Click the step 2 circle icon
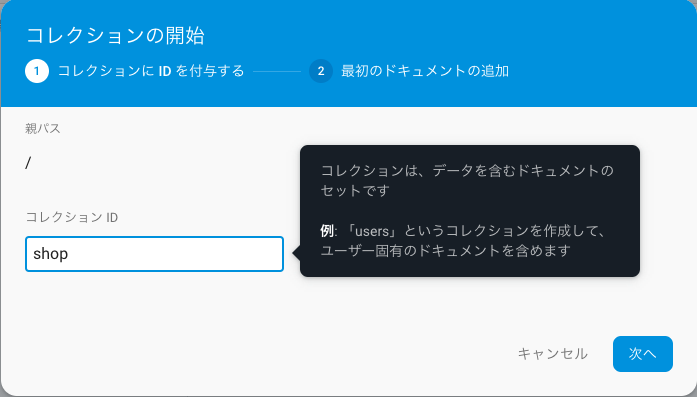Screen dimensions: 697x397 pyautogui.click(x=321, y=71)
